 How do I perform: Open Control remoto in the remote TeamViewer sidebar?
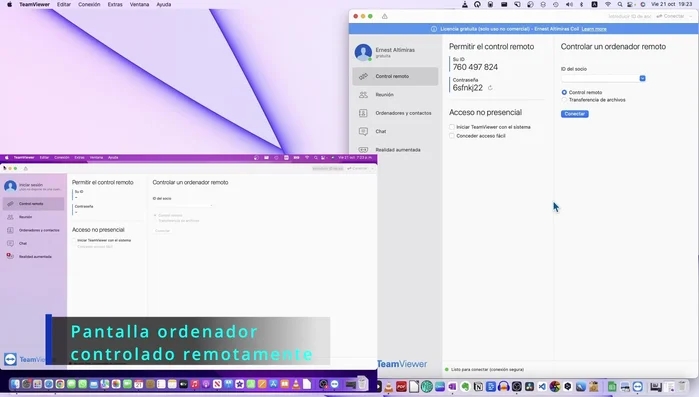click(33, 204)
